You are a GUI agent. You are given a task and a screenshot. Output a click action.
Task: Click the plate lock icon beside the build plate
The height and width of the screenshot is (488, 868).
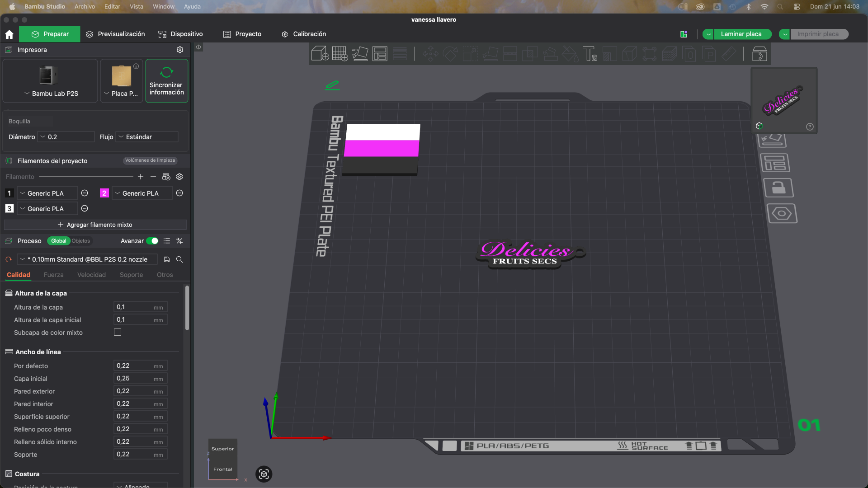778,188
